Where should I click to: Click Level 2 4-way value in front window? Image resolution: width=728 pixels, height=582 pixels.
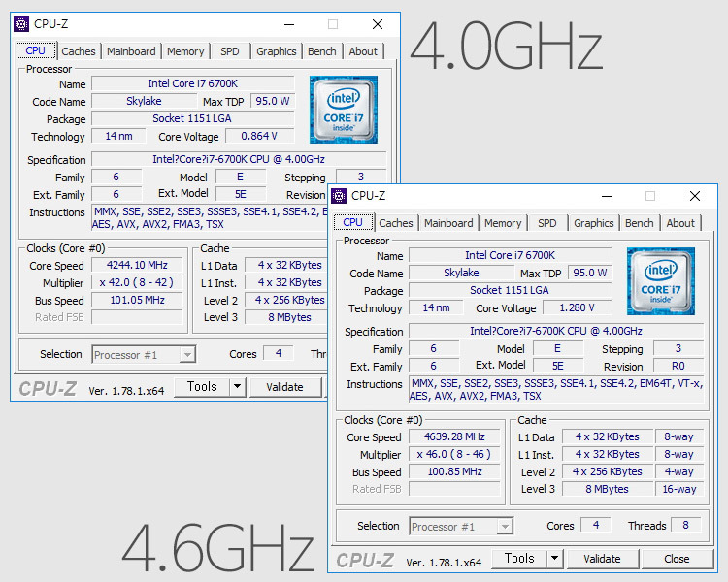point(678,471)
